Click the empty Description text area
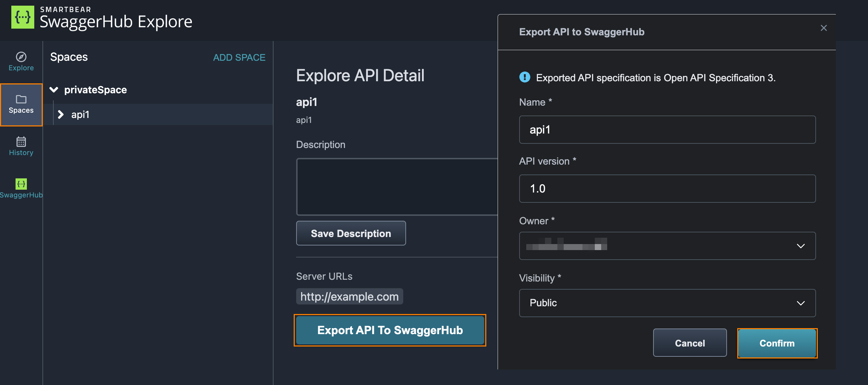Viewport: 868px width, 385px height. point(396,186)
